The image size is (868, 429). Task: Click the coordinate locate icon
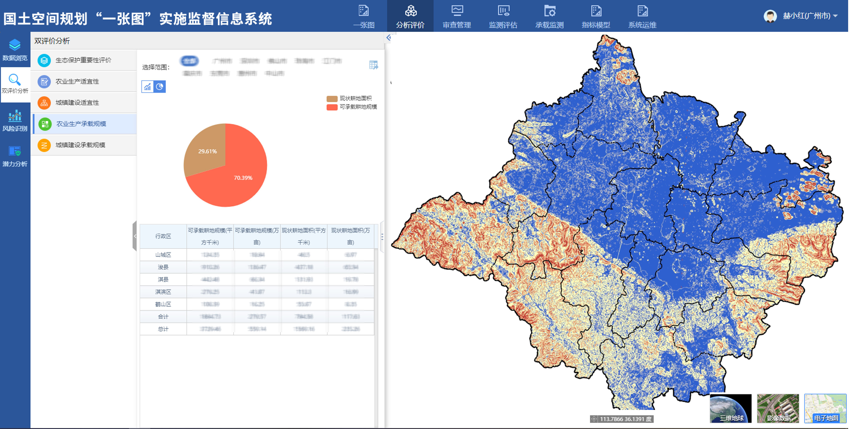594,419
